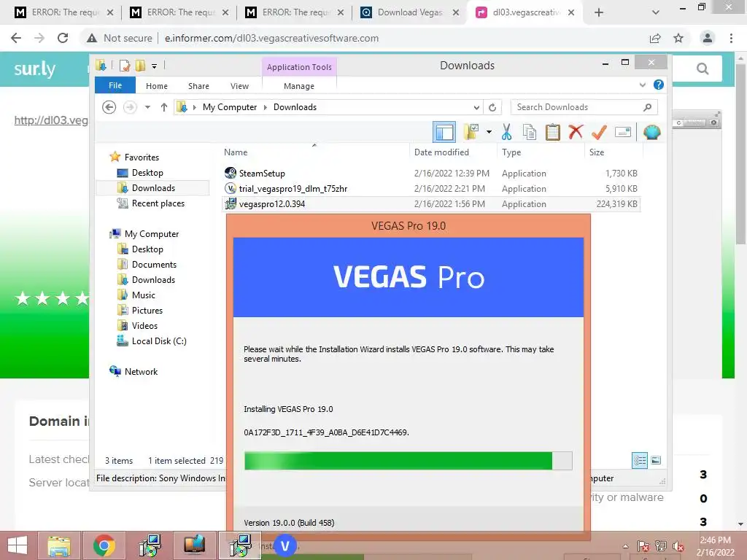Click the Cut scissors icon

[x=506, y=132]
